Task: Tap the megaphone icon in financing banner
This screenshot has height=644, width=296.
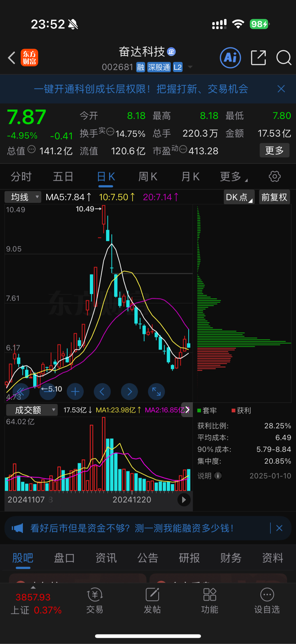Action: tap(18, 528)
